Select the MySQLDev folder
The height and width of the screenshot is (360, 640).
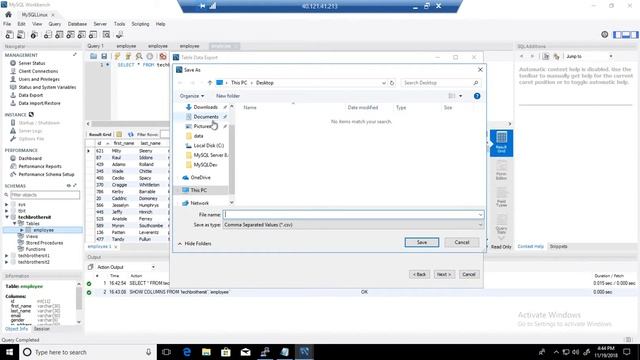[205, 165]
